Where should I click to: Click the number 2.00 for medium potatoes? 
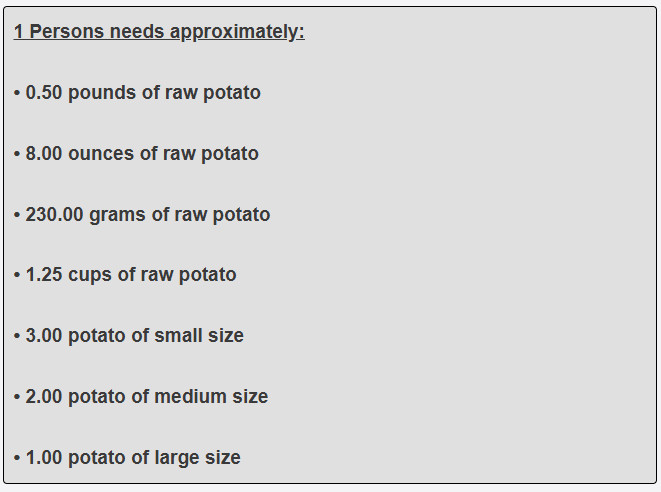pos(44,397)
